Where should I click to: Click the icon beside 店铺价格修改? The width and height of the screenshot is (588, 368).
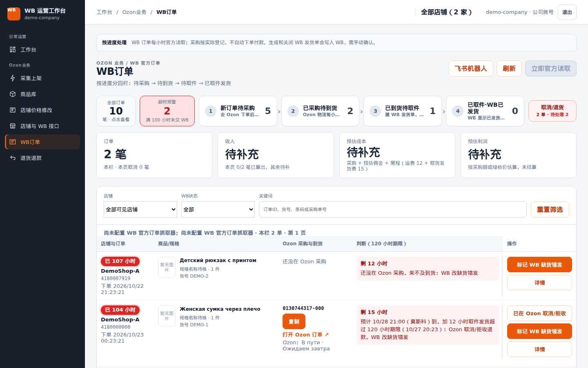point(13,110)
